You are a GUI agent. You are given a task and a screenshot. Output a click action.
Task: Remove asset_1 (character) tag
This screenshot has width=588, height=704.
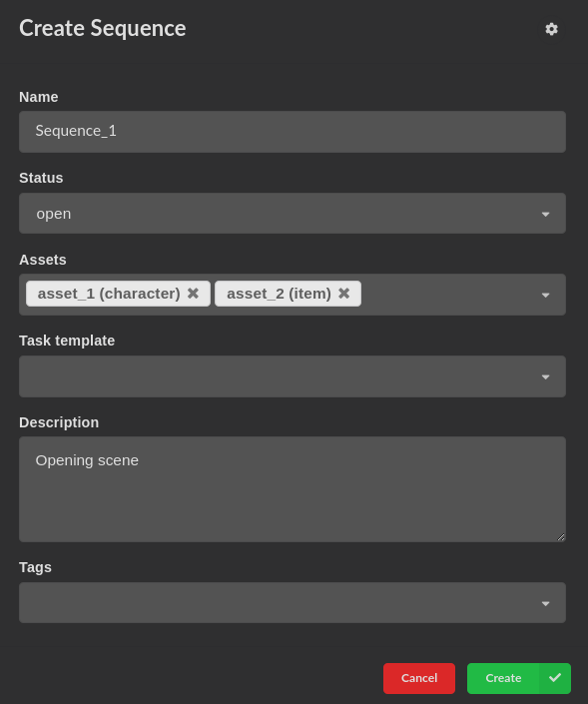[x=193, y=294]
